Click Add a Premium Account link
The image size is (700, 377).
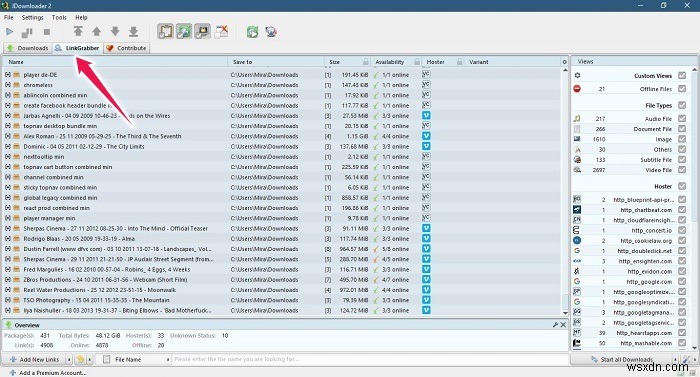tap(48, 373)
